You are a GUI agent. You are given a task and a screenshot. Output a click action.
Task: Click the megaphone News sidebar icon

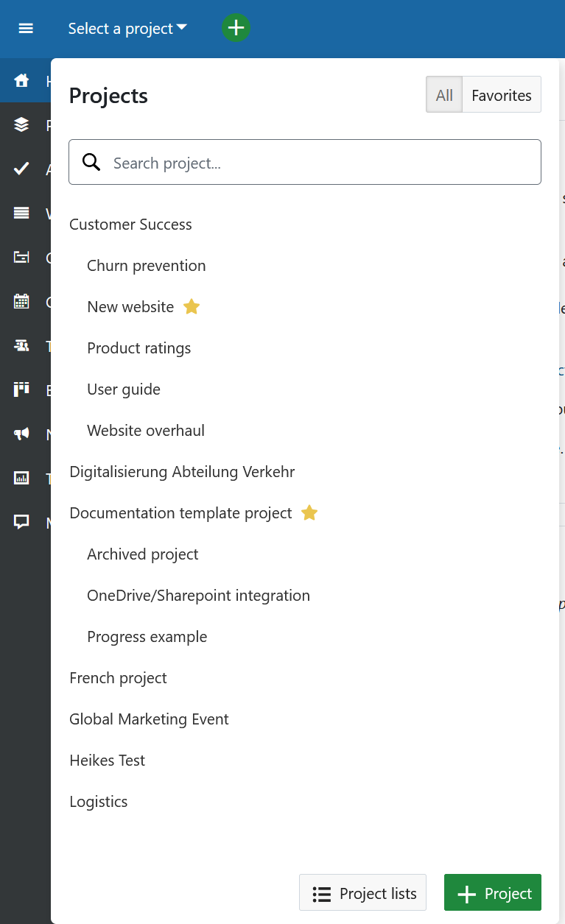pos(22,434)
